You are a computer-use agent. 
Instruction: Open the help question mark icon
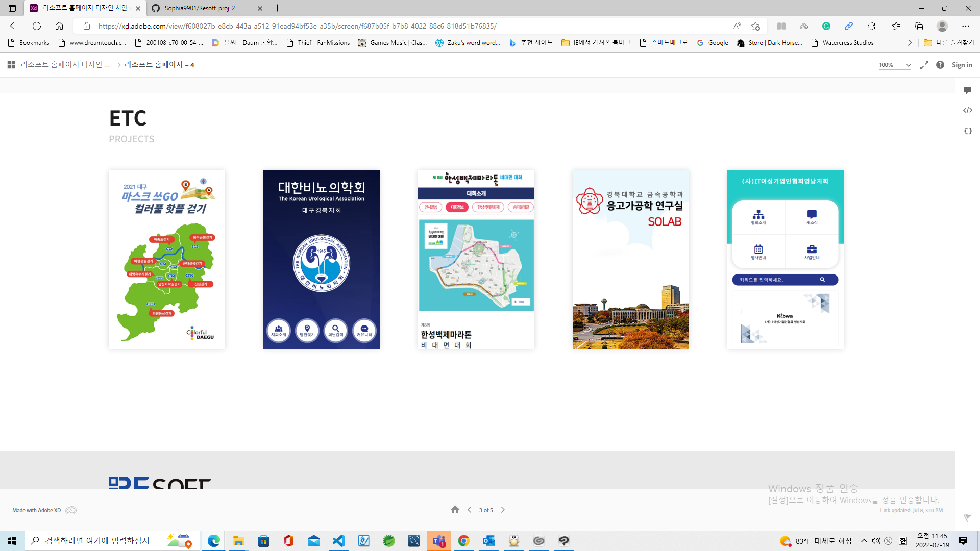pos(940,65)
